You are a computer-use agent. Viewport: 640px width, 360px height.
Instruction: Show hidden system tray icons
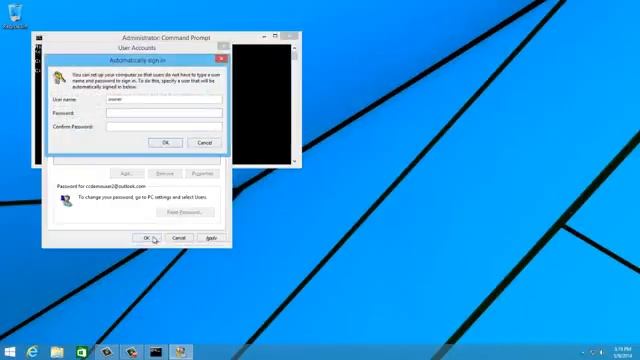click(x=583, y=352)
